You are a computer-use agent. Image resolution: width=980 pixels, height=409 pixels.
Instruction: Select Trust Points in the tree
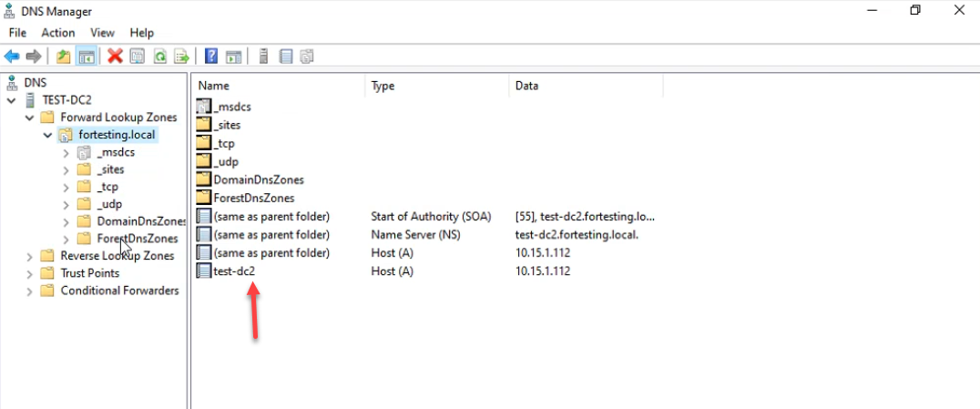click(90, 273)
